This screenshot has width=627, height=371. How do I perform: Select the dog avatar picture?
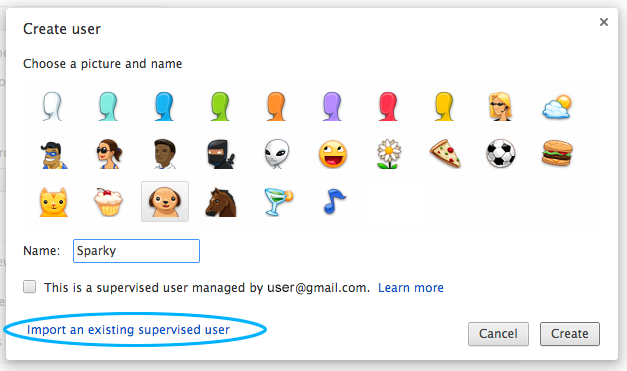(x=165, y=201)
